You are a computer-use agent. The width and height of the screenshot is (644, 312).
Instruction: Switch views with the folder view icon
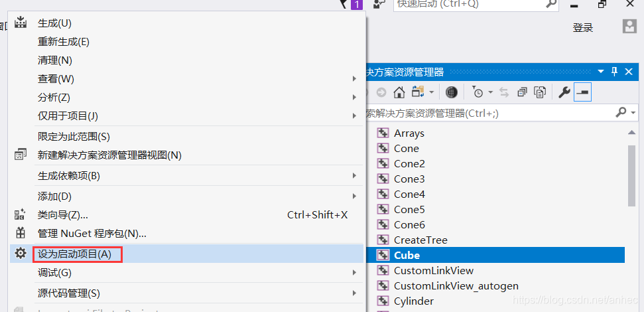418,92
